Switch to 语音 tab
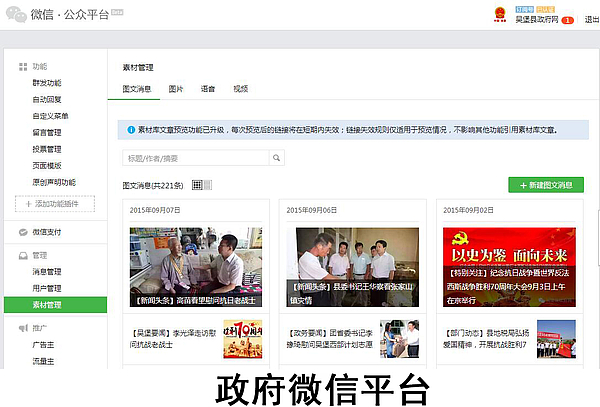Screen dimensions: 600x407 [x=208, y=89]
